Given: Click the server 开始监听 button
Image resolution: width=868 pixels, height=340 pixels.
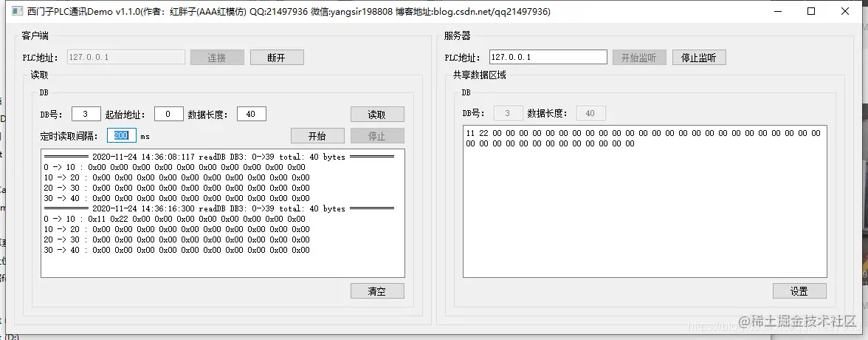Looking at the screenshot, I should 639,57.
